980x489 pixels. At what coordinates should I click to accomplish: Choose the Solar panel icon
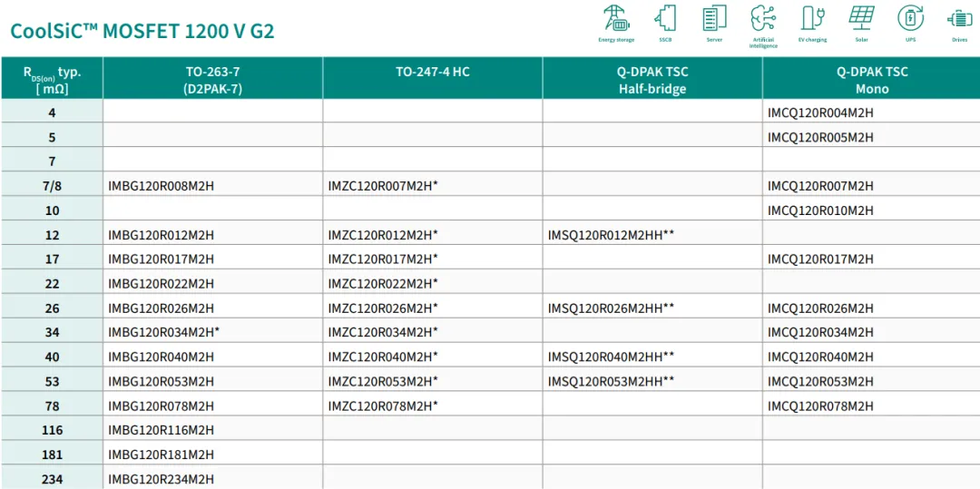[x=861, y=17]
